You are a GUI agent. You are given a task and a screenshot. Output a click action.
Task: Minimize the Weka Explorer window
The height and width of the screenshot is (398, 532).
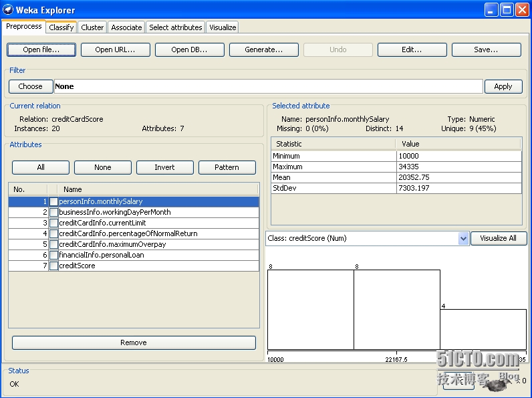[x=491, y=10]
